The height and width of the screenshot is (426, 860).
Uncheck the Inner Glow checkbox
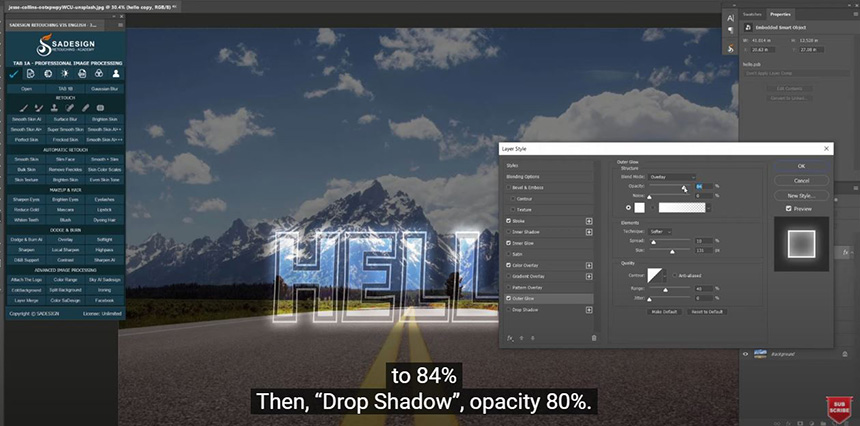click(x=509, y=243)
